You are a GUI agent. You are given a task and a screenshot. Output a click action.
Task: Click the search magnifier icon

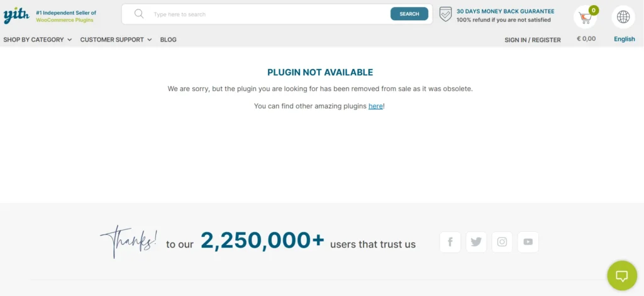point(139,14)
